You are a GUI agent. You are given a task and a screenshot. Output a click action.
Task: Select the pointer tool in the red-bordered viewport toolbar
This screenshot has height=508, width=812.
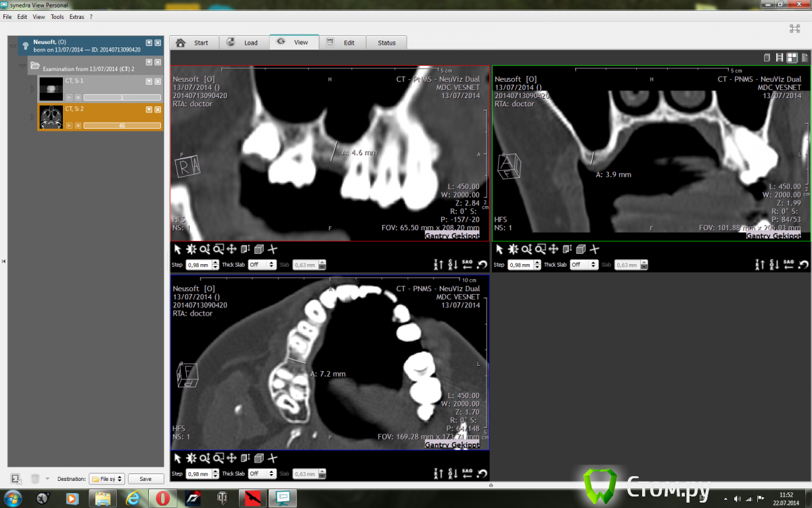tap(178, 249)
